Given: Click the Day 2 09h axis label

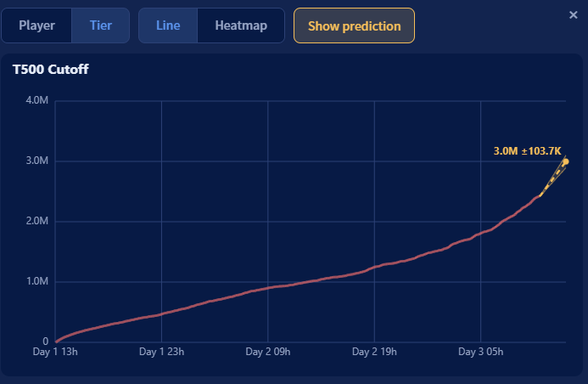Looking at the screenshot, I should click(x=268, y=352).
